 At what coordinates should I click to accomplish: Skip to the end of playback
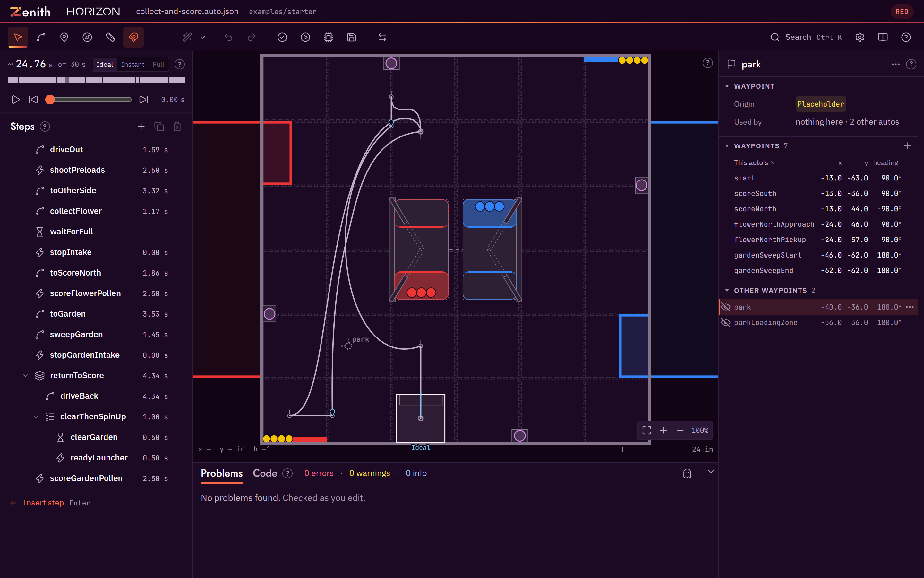(x=143, y=100)
